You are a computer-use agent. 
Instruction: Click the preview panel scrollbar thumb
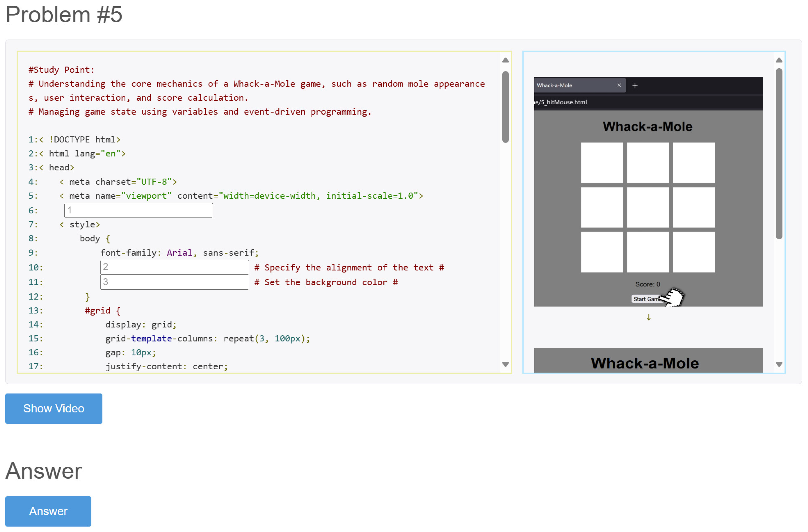[x=779, y=153]
